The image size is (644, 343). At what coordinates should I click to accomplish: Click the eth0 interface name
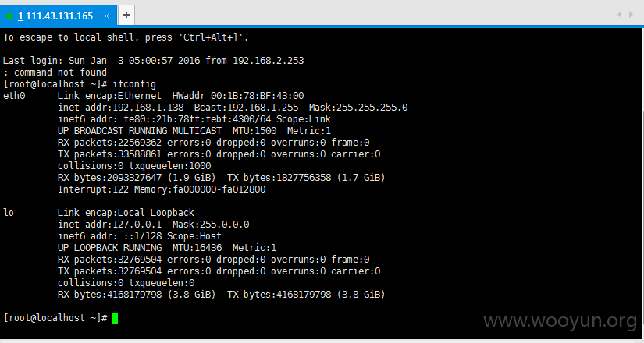point(14,96)
